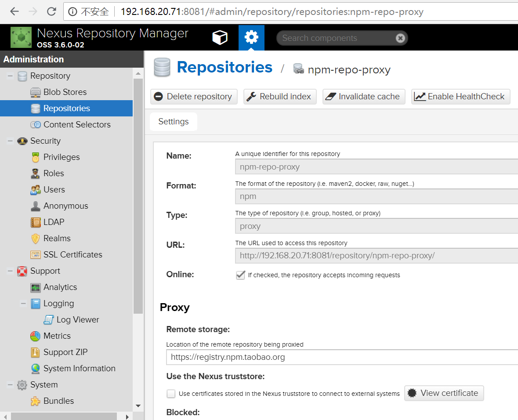Select Repositories in the sidebar
Image resolution: width=518 pixels, height=420 pixels.
coord(66,109)
